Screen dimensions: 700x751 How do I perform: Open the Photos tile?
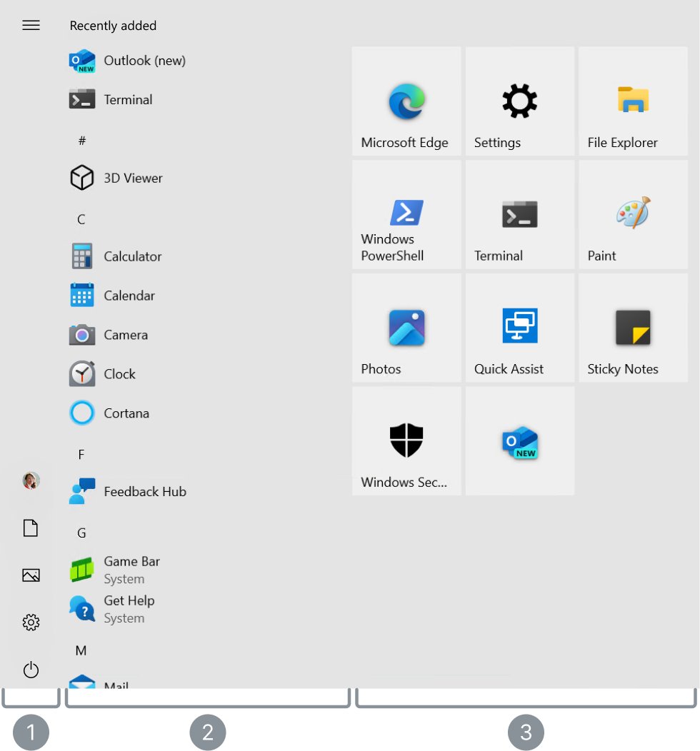[406, 328]
